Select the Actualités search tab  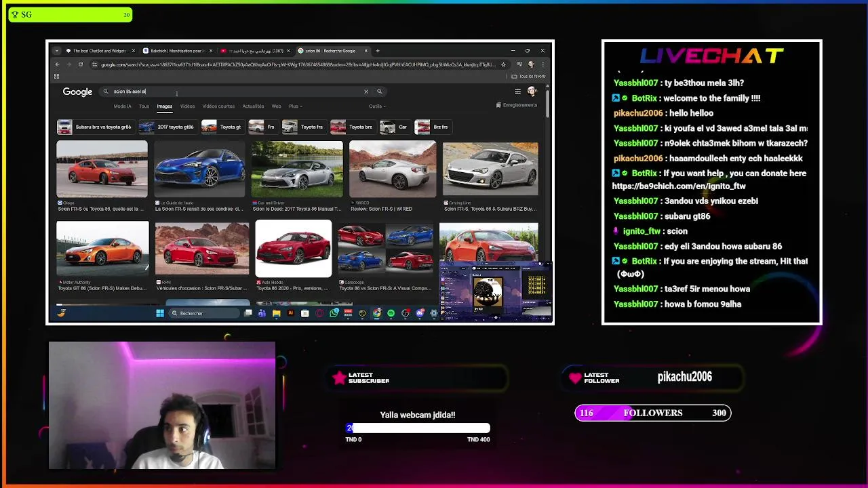(x=253, y=106)
